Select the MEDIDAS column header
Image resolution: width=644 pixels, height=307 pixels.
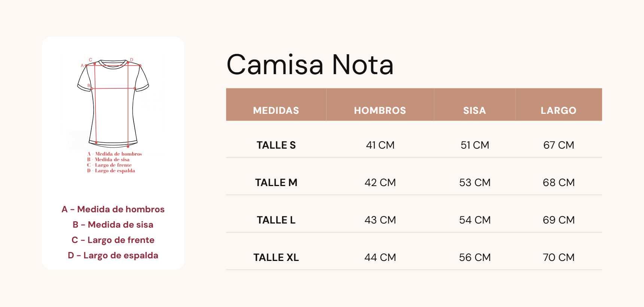[x=276, y=110]
